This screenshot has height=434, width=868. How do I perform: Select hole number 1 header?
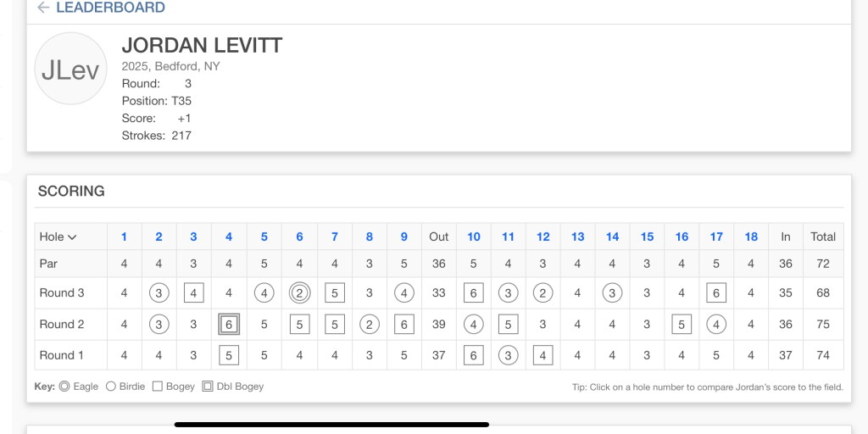(124, 237)
